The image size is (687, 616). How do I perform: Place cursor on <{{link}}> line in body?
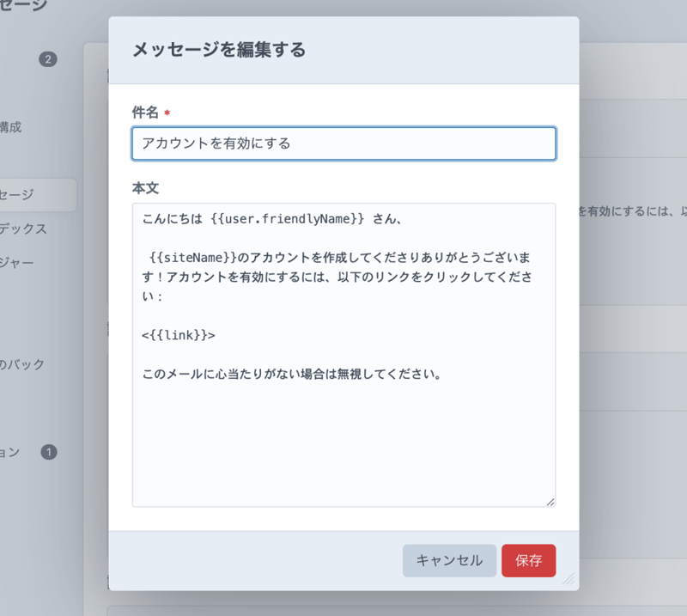click(x=179, y=335)
